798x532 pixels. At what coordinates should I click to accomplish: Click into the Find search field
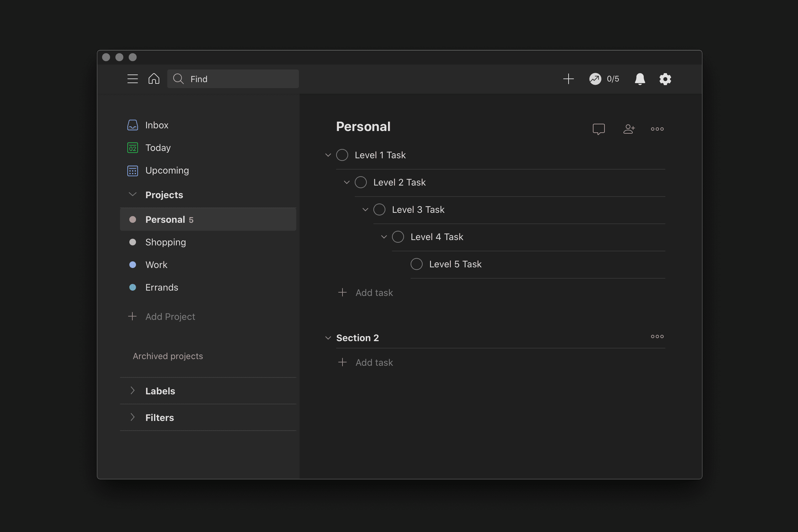coord(233,79)
